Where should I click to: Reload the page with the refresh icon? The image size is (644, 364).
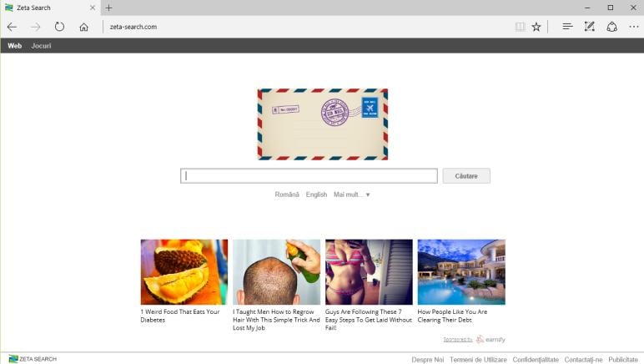point(59,27)
